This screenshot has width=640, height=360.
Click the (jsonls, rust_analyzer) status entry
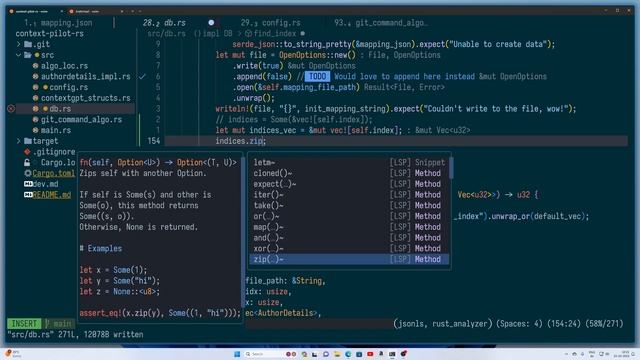click(x=443, y=324)
